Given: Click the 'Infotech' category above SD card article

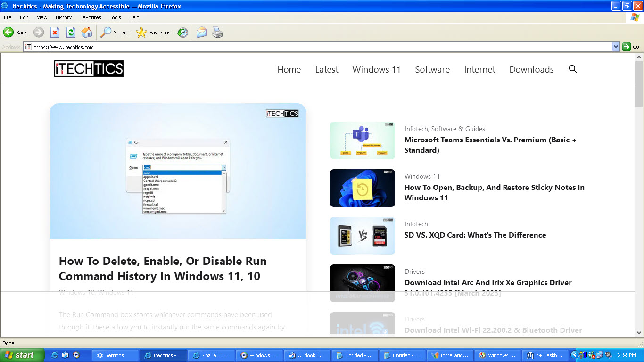Looking at the screenshot, I should point(416,224).
